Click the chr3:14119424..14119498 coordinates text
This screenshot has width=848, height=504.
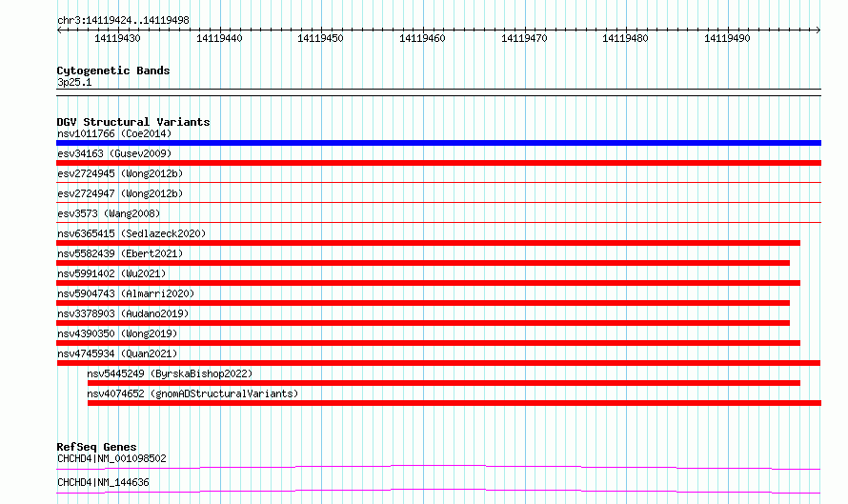pos(123,21)
